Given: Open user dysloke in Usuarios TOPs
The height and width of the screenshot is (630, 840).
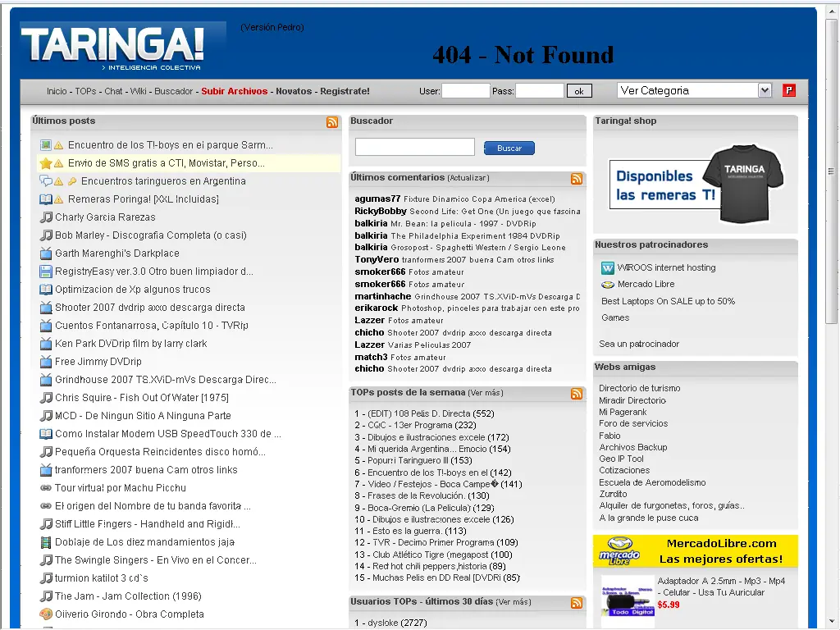Looking at the screenshot, I should pyautogui.click(x=383, y=623).
